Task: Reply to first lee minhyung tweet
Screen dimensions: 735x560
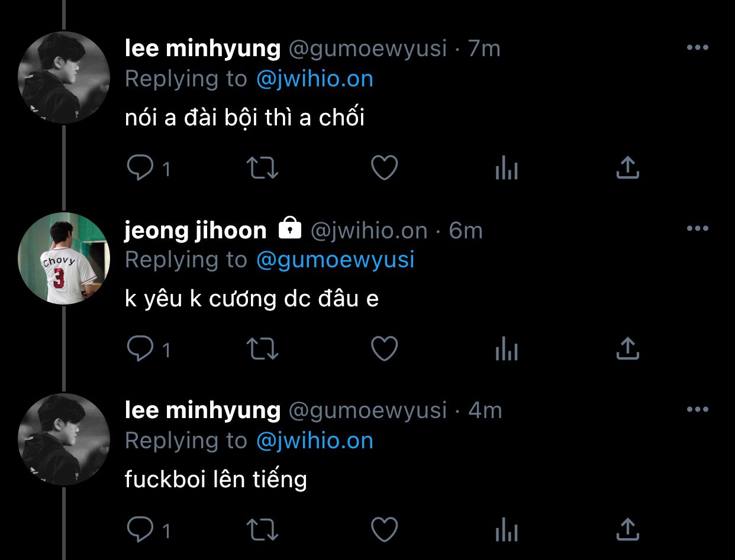Action: (140, 169)
